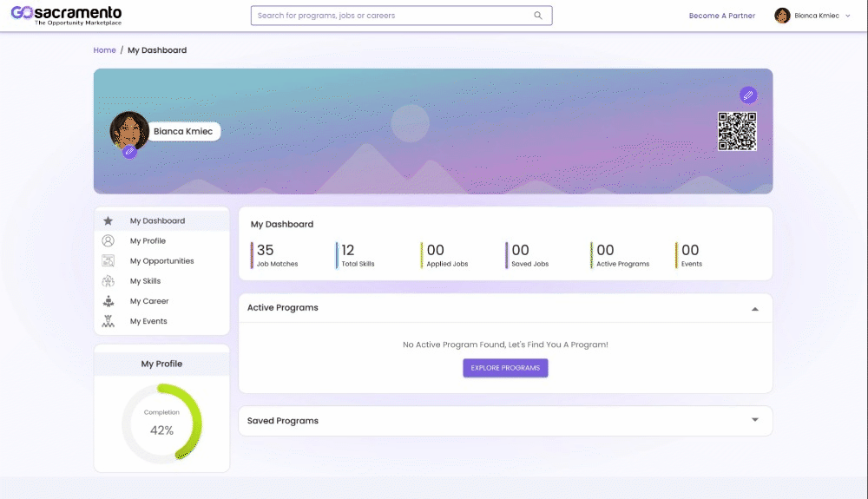
Task: Click the Saved Programs heading
Action: (283, 420)
